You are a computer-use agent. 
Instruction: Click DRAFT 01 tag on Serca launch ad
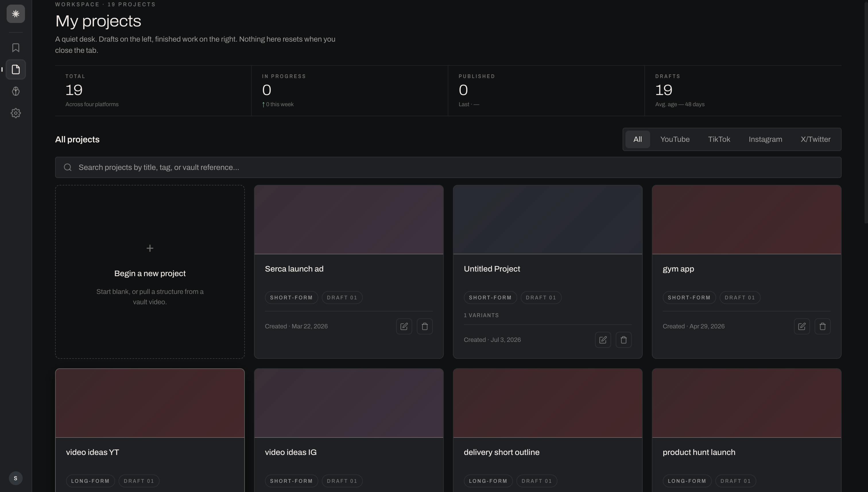coord(342,298)
